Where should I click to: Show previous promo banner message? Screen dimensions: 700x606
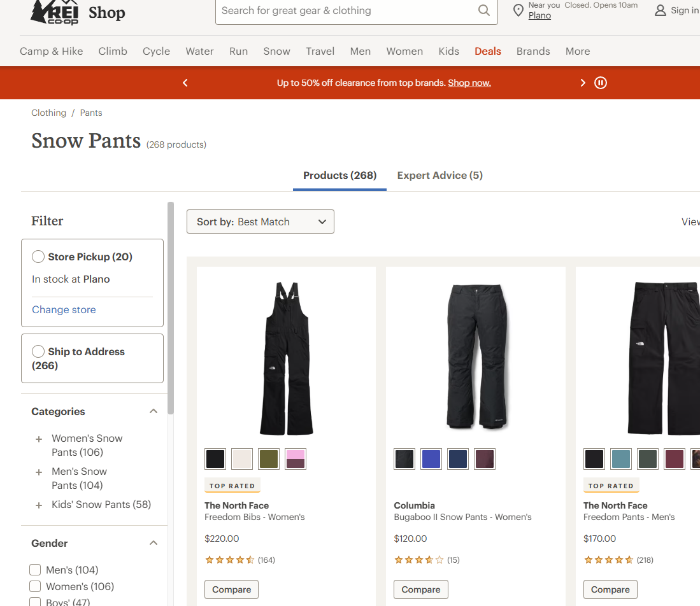pyautogui.click(x=185, y=83)
